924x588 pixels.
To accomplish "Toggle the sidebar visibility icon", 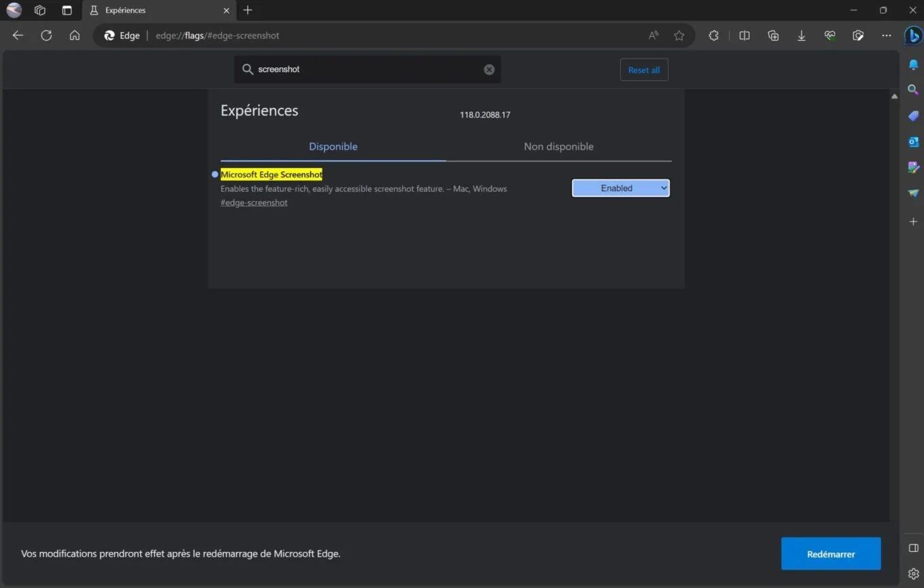I will 914,548.
